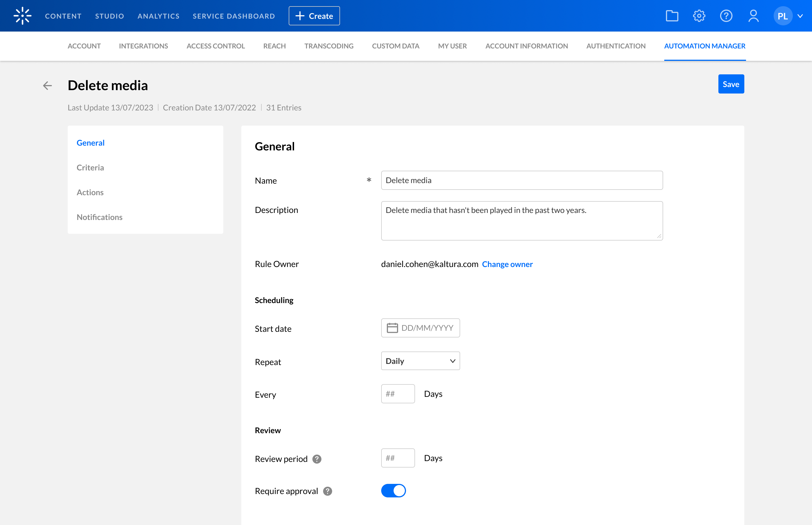Open settings gear icon
Viewport: 812px width, 525px height.
pos(699,16)
